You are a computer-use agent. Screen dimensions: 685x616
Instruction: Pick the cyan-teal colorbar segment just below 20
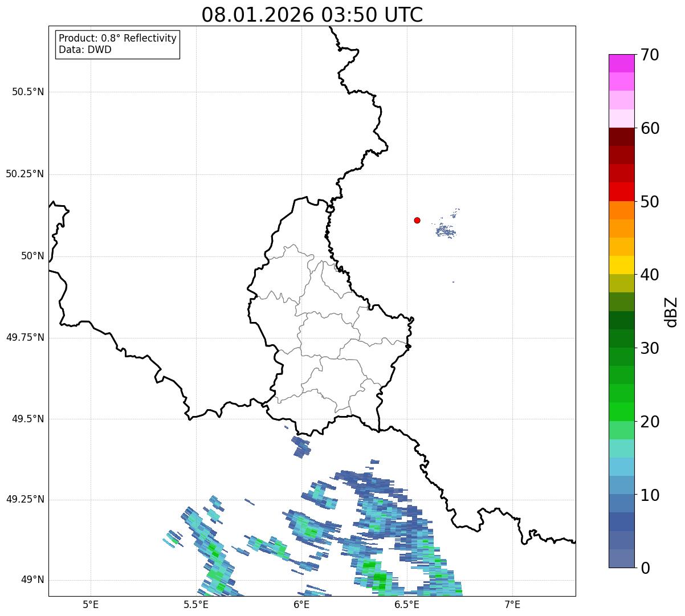621,448
